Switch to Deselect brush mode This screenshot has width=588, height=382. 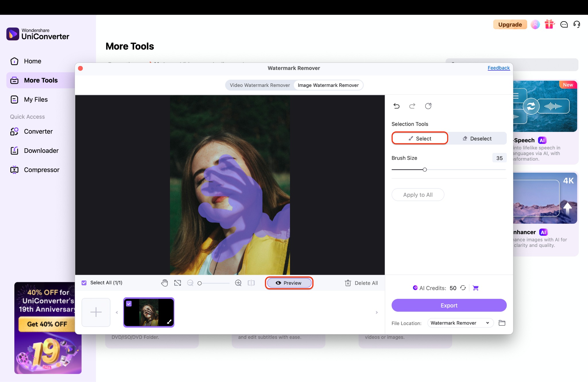(477, 139)
